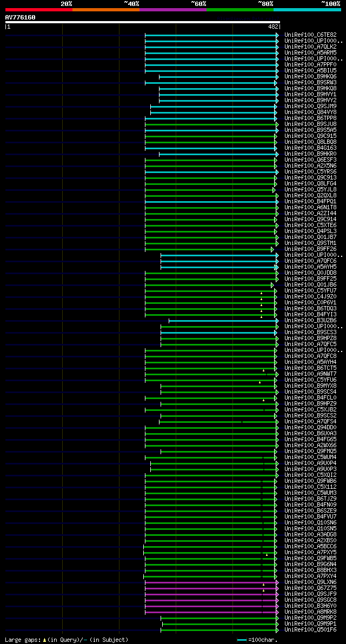The image size is (346, 644).
Task: Select hit label UniRef100_B6TPP8
Action: [310, 118]
